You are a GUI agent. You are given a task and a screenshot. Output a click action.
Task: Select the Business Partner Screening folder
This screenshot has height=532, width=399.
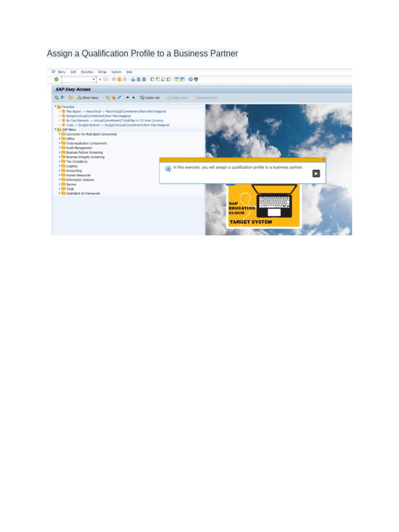pos(85,153)
